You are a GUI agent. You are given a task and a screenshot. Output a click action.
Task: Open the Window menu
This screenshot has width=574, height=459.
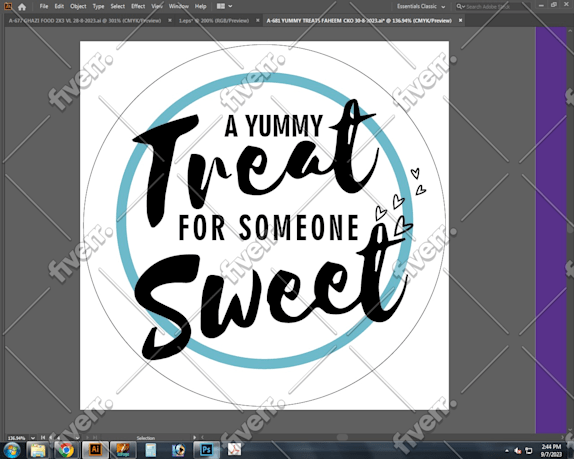click(x=178, y=6)
